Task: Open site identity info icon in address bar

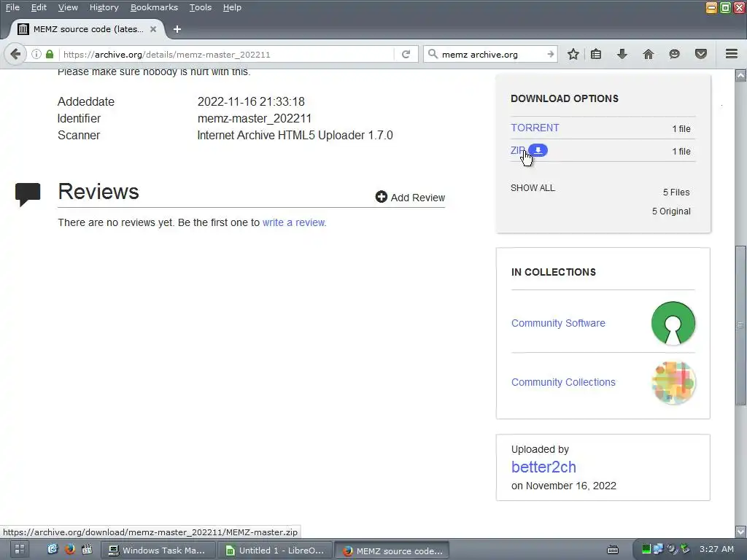Action: 36,54
